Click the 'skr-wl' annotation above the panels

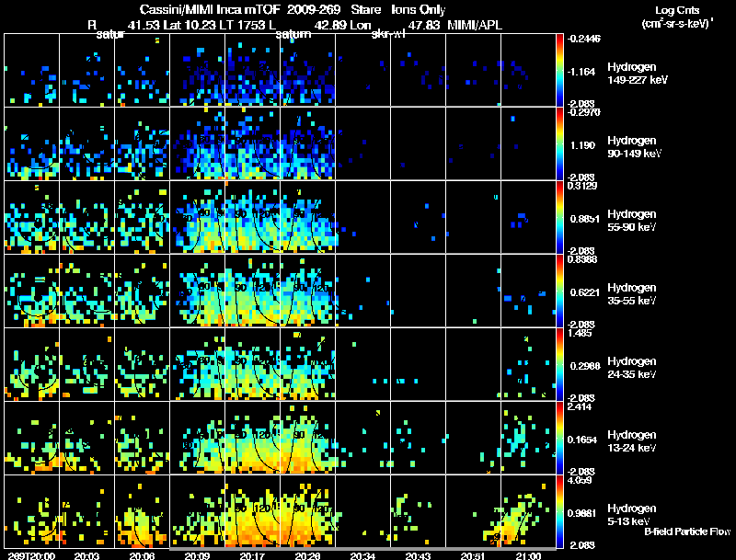coord(387,34)
